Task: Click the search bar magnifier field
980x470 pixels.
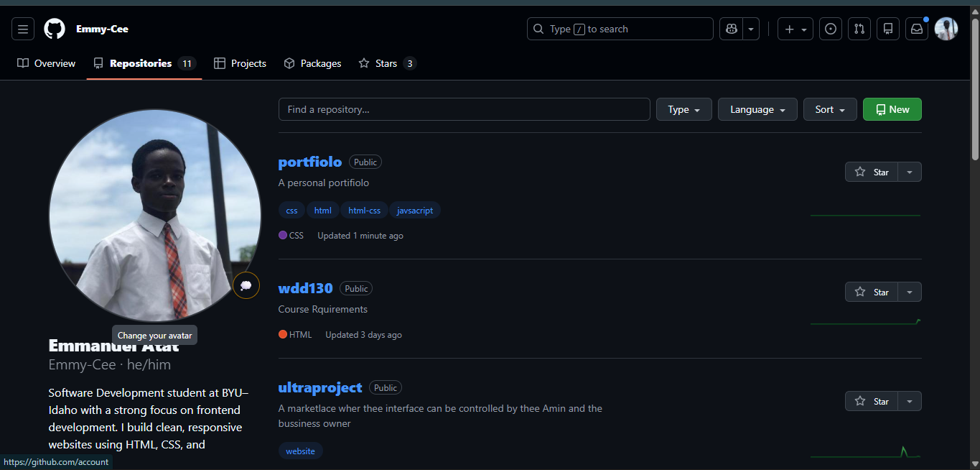Action: [620, 29]
